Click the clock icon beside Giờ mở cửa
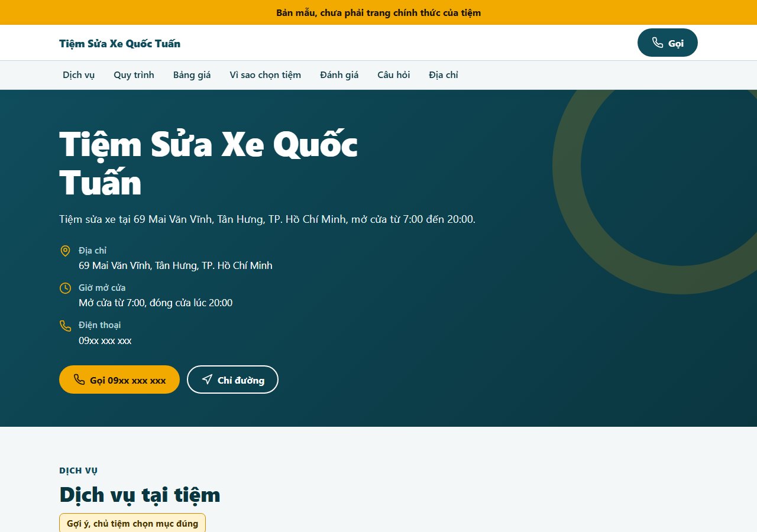Viewport: 757px width, 532px height. 66,288
